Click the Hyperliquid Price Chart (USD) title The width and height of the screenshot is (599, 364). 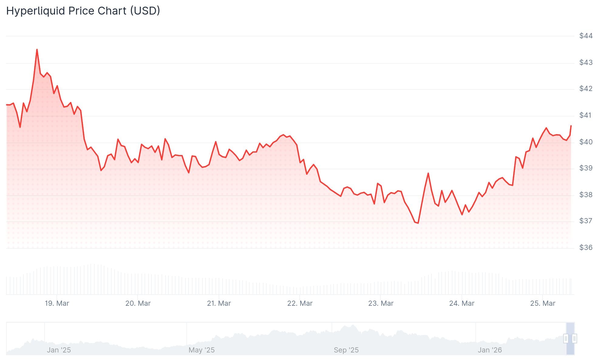click(83, 11)
